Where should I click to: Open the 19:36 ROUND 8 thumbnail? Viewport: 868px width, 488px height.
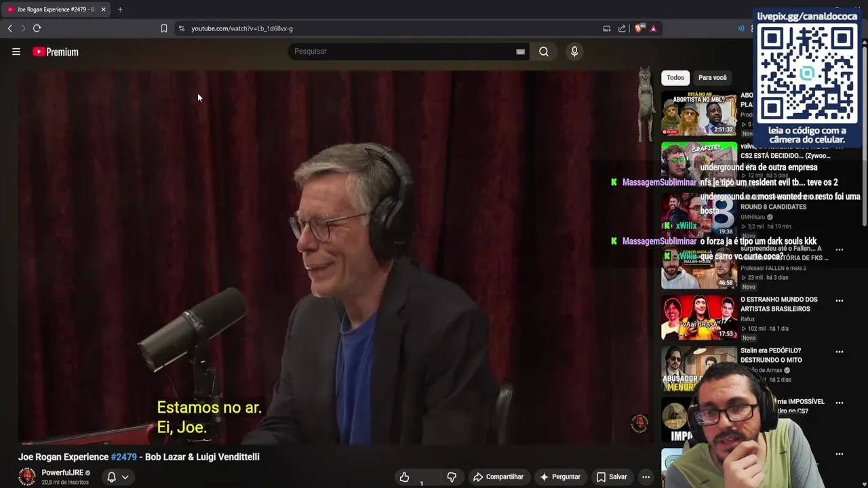pos(699,216)
